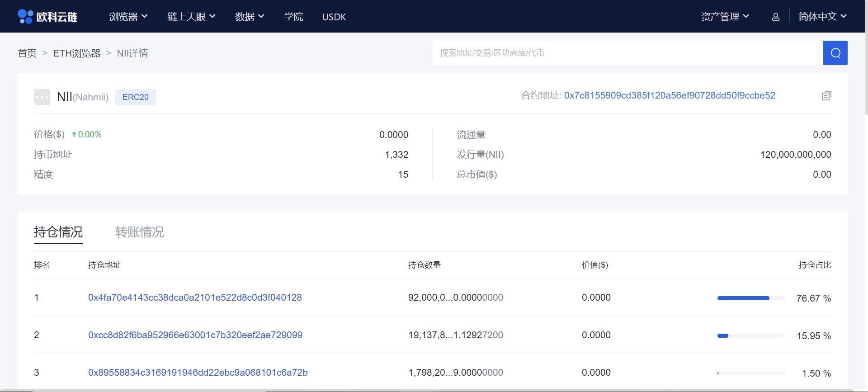Click the 1,798,20...9.00000000 amount
Viewport: 868px width, 392px height.
point(456,373)
